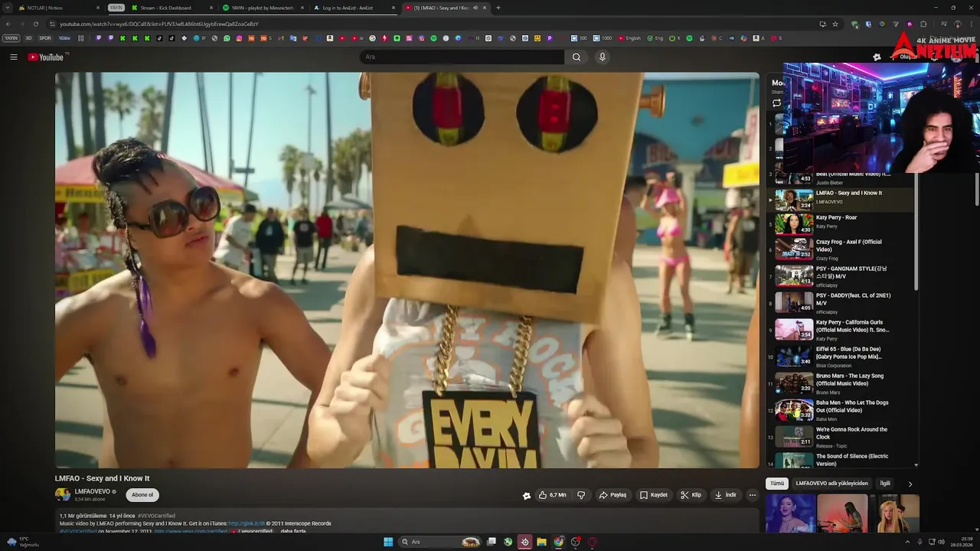Click the hype star icon beside likes
The height and width of the screenshot is (551, 980).
pos(527,495)
